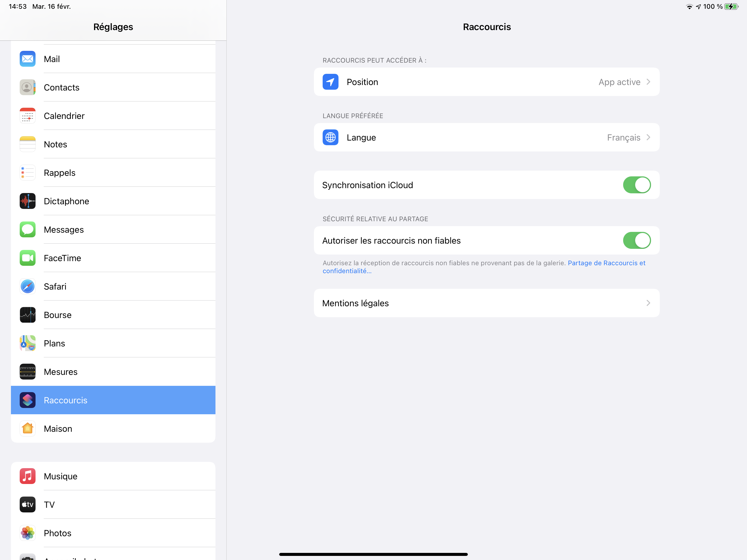The height and width of the screenshot is (560, 747).
Task: Select the Bourse stocks icon
Action: tap(27, 315)
